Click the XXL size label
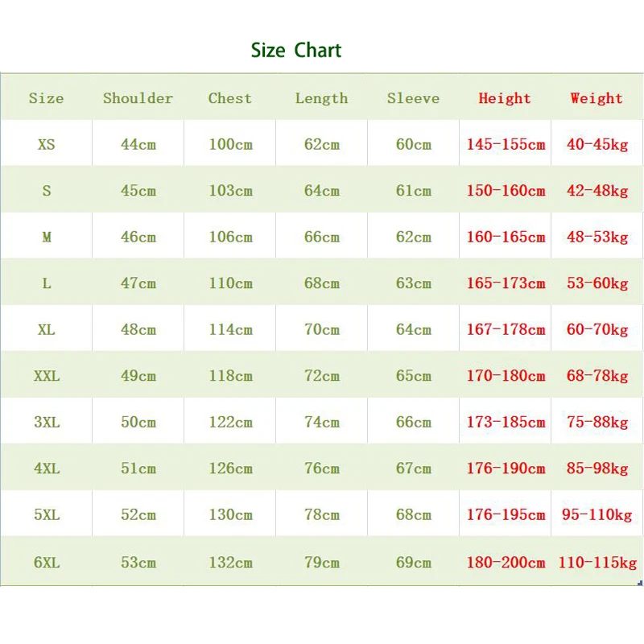 click(47, 376)
